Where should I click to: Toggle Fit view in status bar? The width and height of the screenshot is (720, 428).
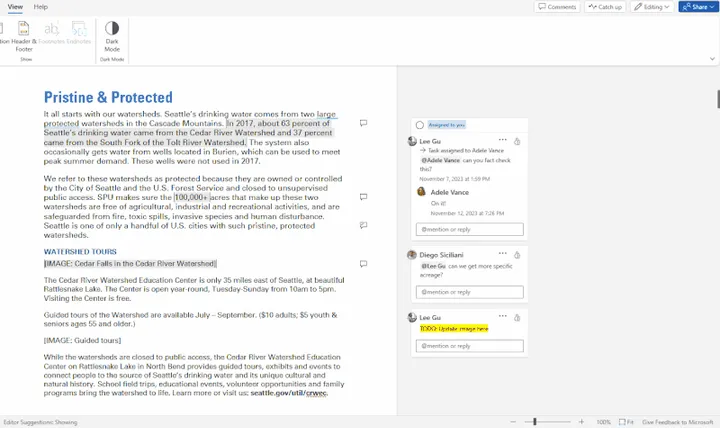627,422
